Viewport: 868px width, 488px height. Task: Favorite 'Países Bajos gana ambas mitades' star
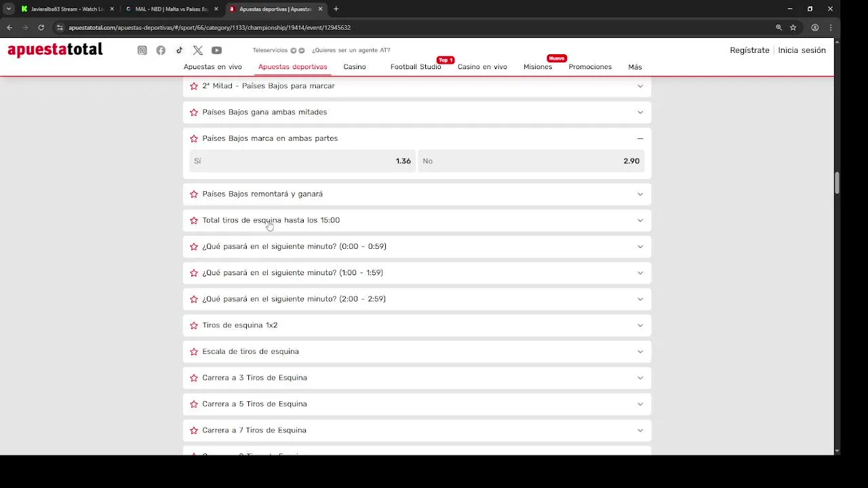click(x=194, y=113)
